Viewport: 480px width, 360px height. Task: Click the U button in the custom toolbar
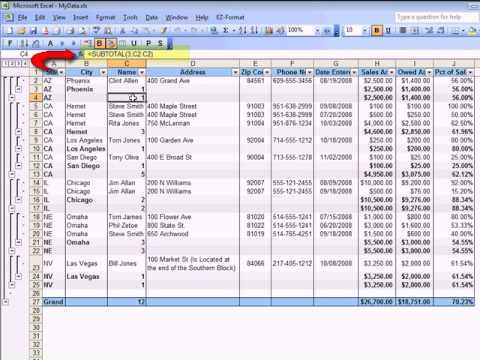click(134, 43)
